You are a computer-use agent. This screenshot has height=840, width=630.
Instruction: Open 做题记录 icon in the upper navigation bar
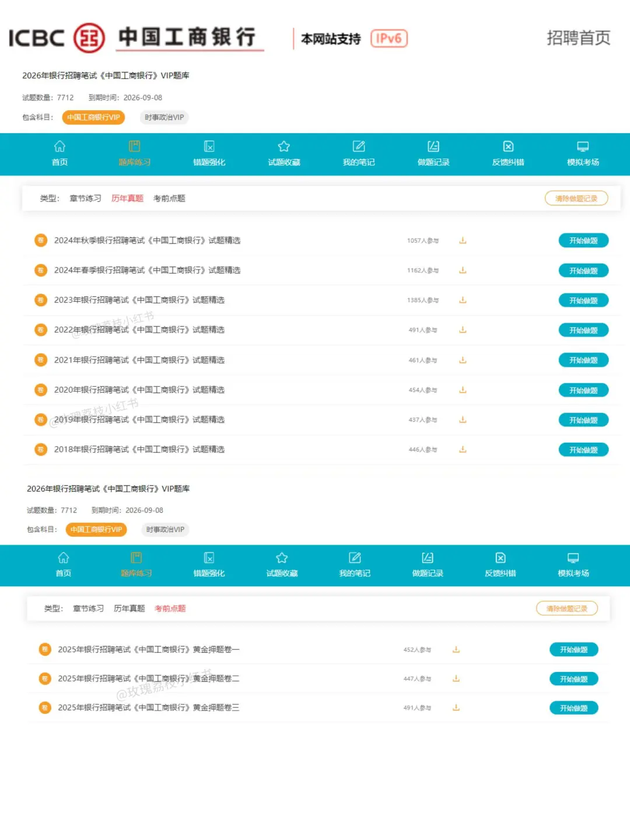[x=433, y=146]
